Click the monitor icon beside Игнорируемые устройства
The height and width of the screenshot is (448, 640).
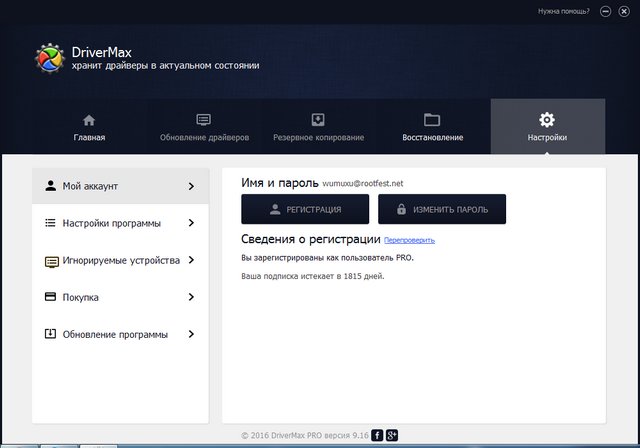51,260
